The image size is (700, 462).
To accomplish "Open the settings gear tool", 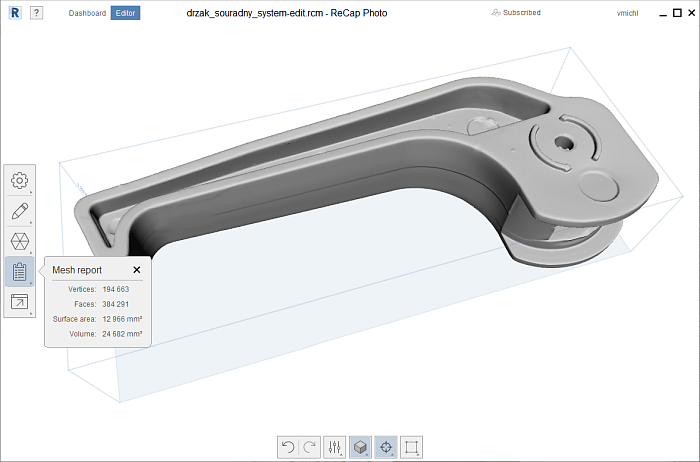I will coord(19,180).
